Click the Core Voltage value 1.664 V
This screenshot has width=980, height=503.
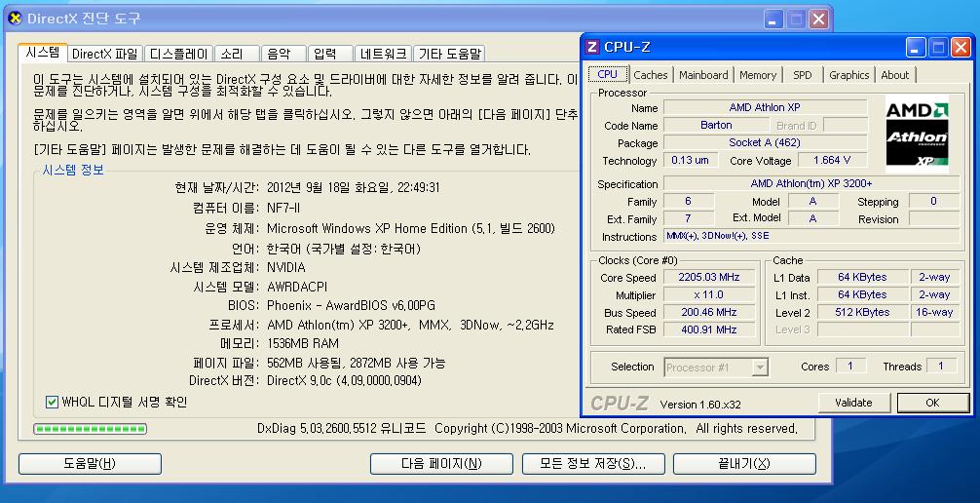(x=832, y=160)
